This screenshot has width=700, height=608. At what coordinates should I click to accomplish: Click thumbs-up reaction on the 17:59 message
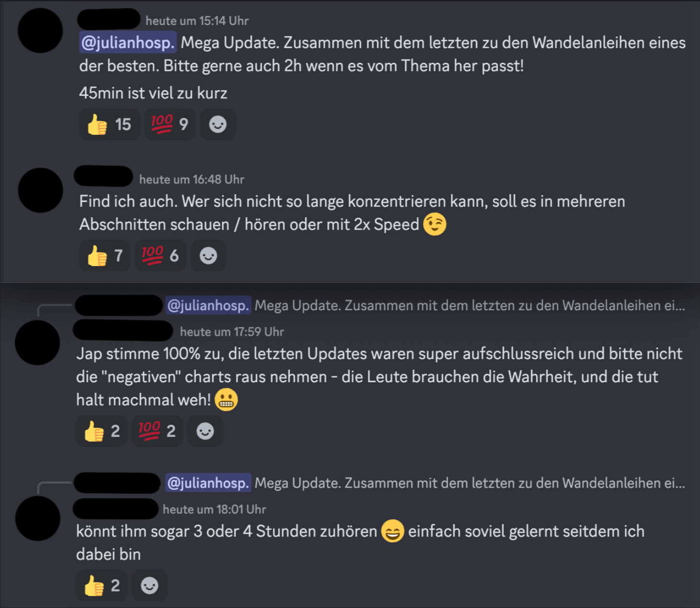click(102, 431)
